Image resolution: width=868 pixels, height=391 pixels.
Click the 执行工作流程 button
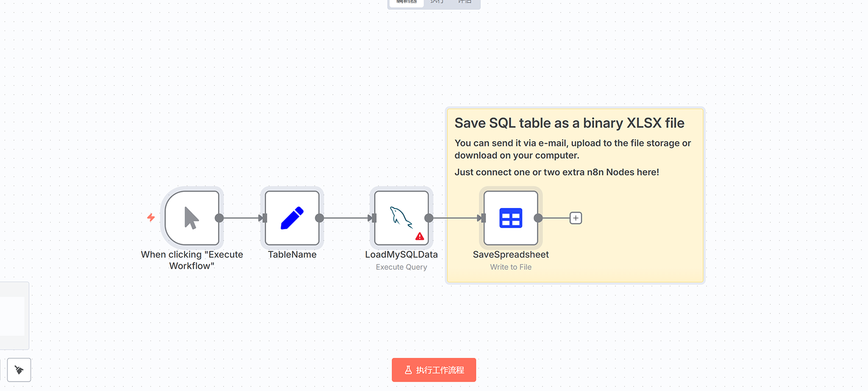(434, 370)
